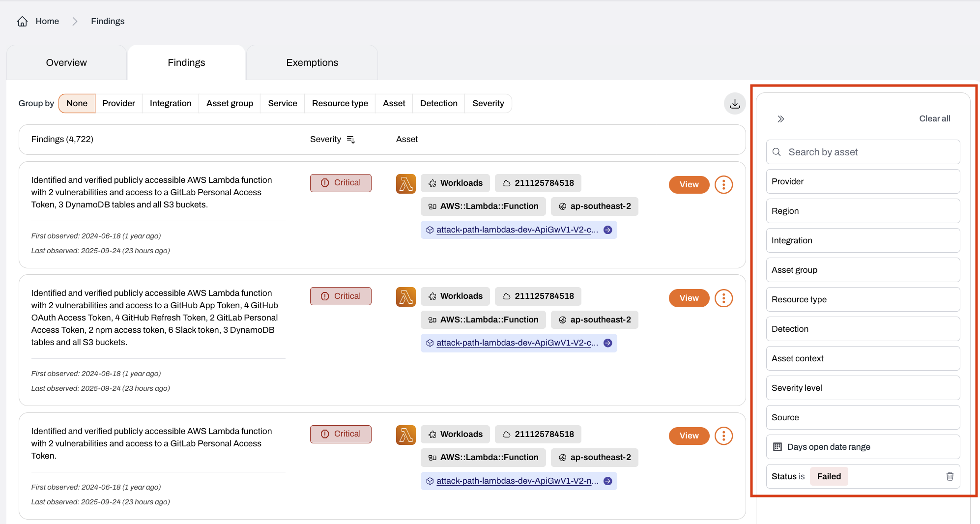Image resolution: width=980 pixels, height=524 pixels.
Task: View the third finding, GitLab token only
Action: tap(689, 436)
